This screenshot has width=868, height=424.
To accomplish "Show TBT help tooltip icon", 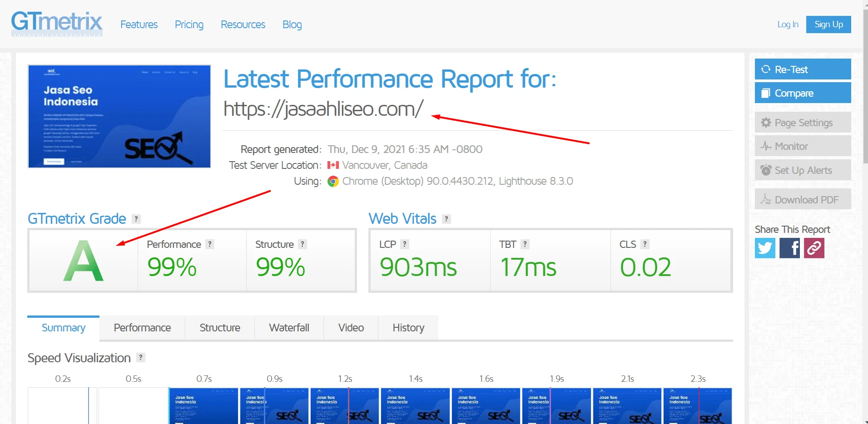I will tap(525, 244).
